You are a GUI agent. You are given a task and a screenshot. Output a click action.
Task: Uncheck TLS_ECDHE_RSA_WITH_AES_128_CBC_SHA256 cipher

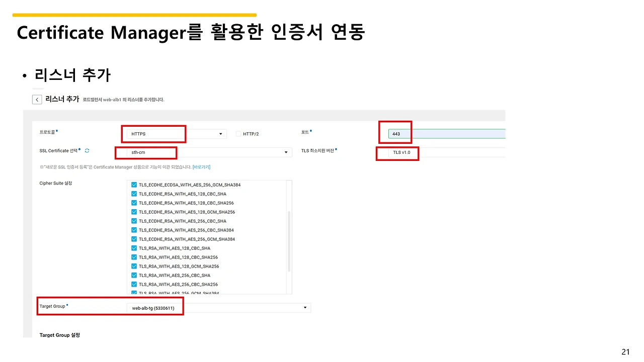[x=134, y=203]
